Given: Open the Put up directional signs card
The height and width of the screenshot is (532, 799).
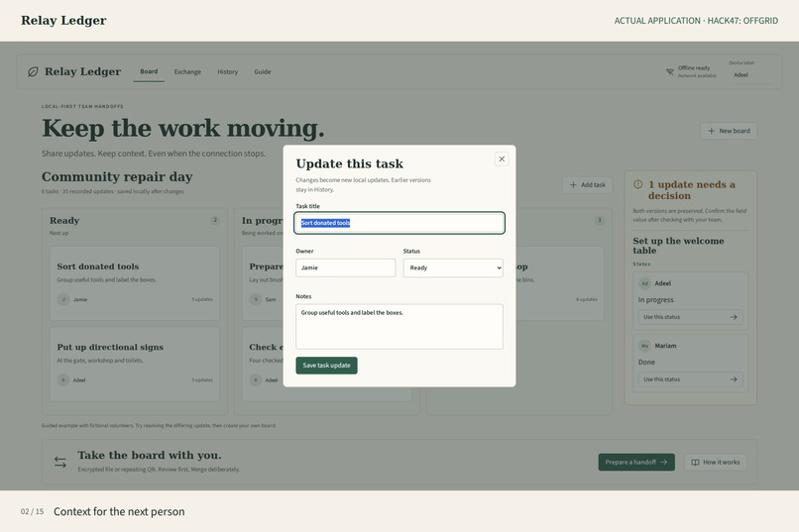Looking at the screenshot, I should click(135, 364).
